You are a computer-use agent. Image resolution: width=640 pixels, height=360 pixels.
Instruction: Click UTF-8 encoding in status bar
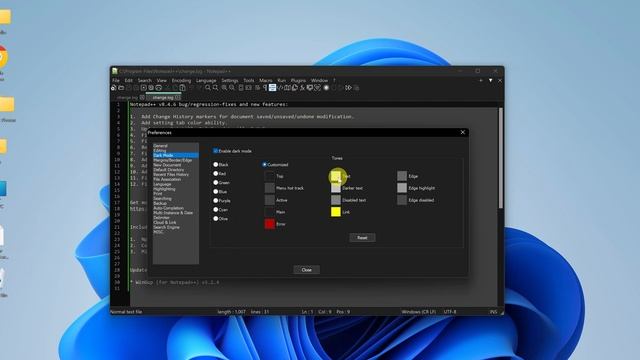tap(450, 311)
